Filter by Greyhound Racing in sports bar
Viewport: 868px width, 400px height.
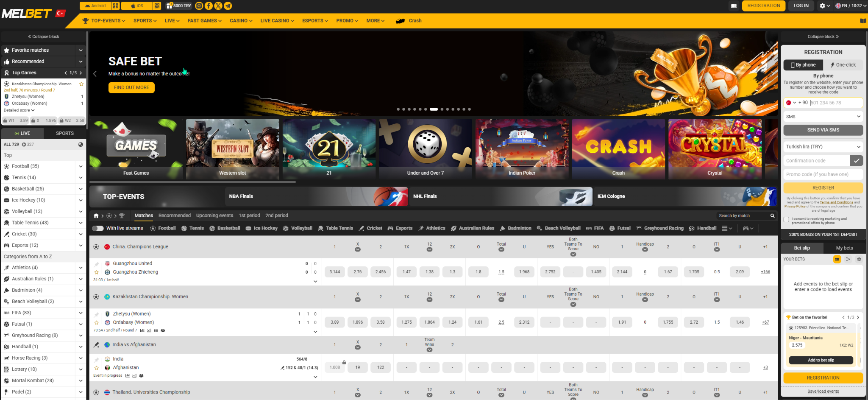660,228
